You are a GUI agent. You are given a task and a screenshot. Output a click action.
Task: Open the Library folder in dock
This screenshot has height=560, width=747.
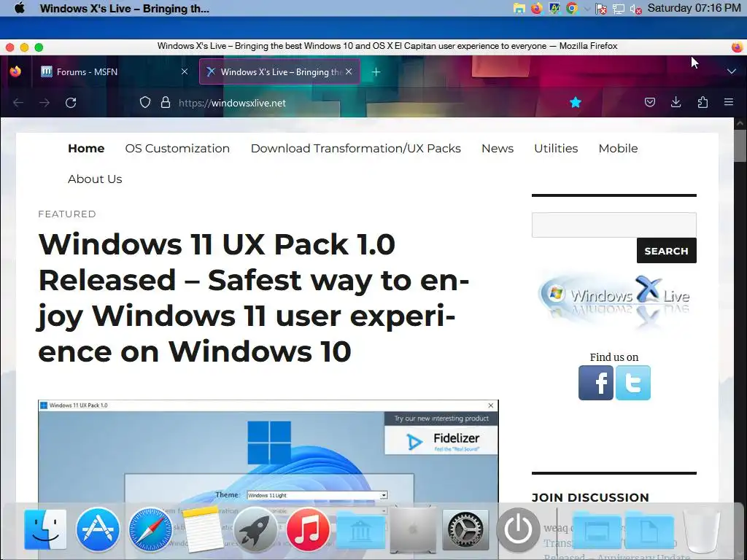[x=360, y=531]
